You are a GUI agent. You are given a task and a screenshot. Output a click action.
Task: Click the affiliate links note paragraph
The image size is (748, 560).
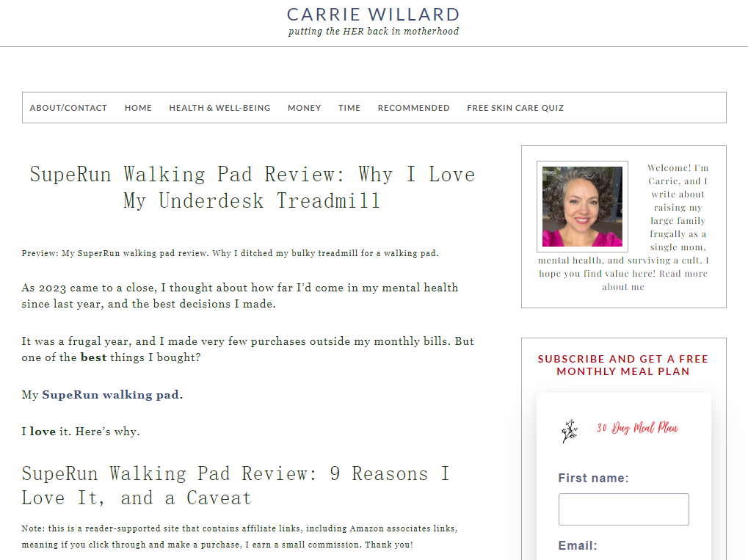click(x=239, y=537)
